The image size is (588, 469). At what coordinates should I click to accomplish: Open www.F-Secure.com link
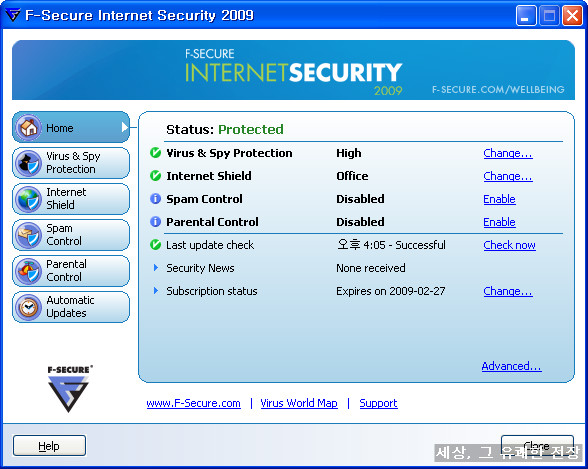194,403
